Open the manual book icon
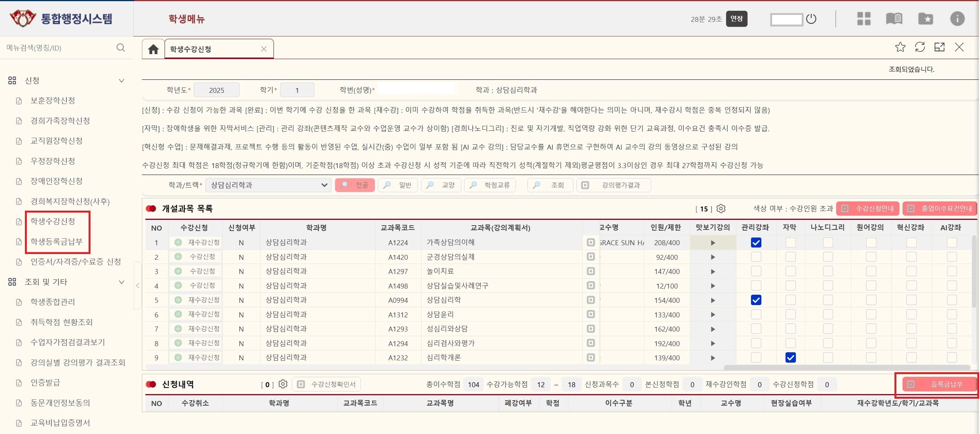Image resolution: width=980 pixels, height=434 pixels. pyautogui.click(x=894, y=18)
